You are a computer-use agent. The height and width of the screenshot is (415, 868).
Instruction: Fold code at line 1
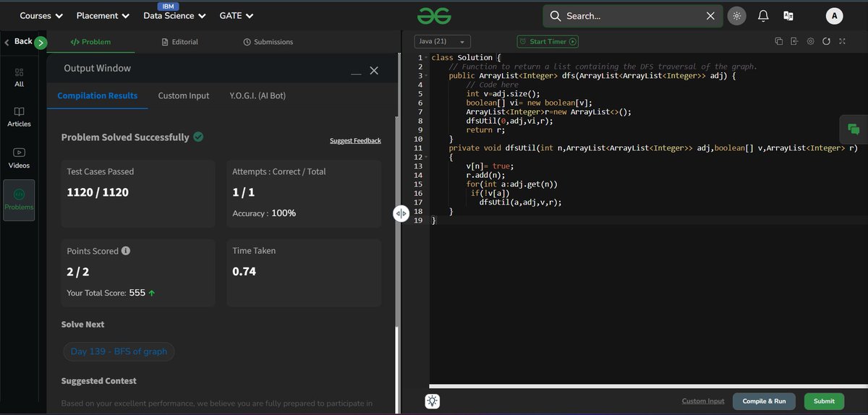click(426, 58)
